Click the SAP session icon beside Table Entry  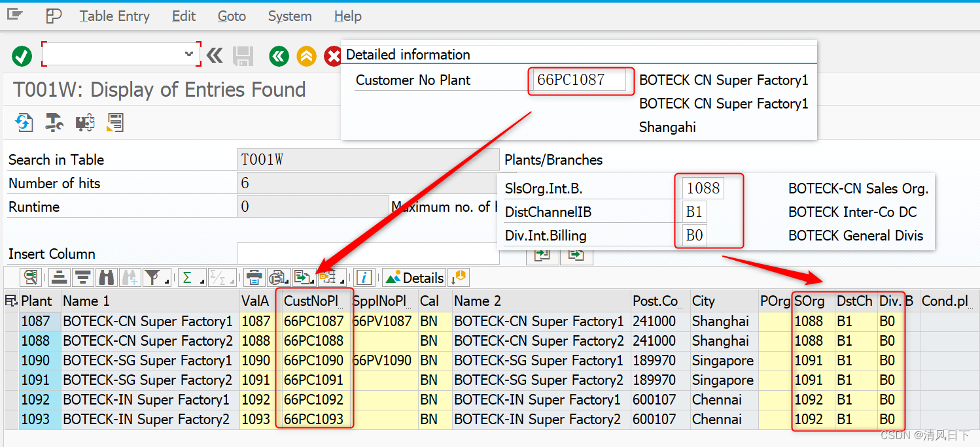point(54,16)
